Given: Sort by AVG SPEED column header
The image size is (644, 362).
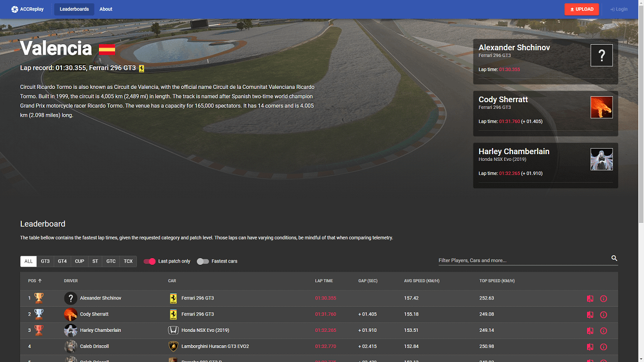Looking at the screenshot, I should pos(422,281).
